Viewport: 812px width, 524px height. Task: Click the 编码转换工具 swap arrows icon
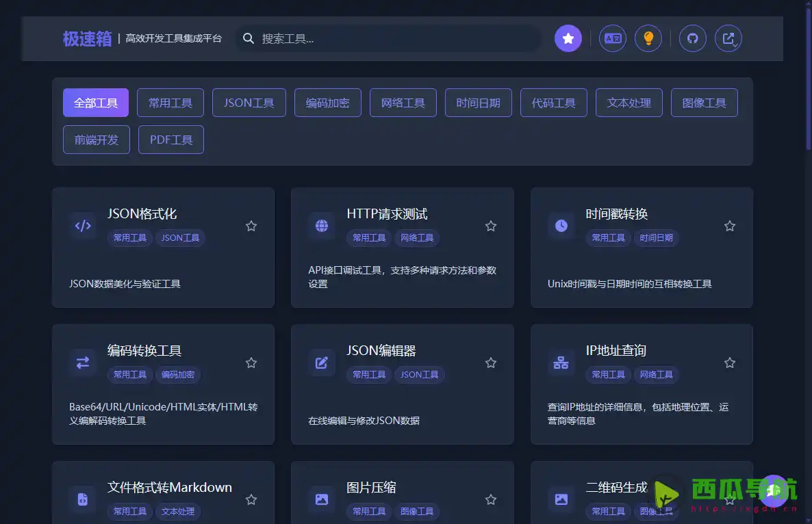click(x=83, y=363)
